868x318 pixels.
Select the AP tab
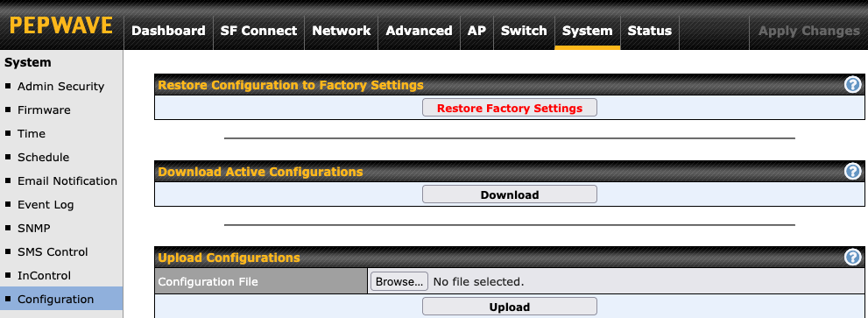click(476, 31)
